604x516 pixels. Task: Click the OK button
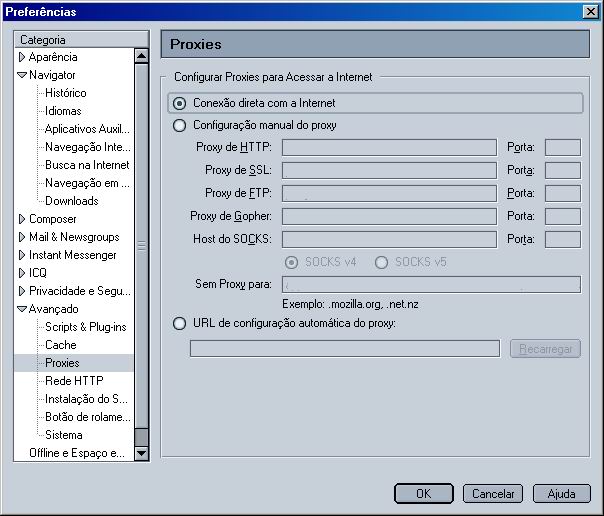click(424, 494)
